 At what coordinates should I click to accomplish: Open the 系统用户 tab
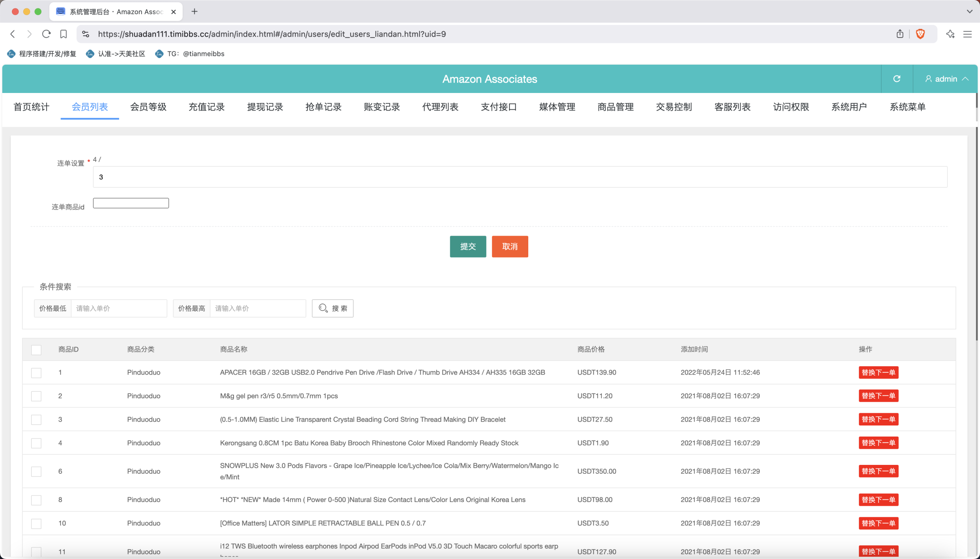(849, 107)
